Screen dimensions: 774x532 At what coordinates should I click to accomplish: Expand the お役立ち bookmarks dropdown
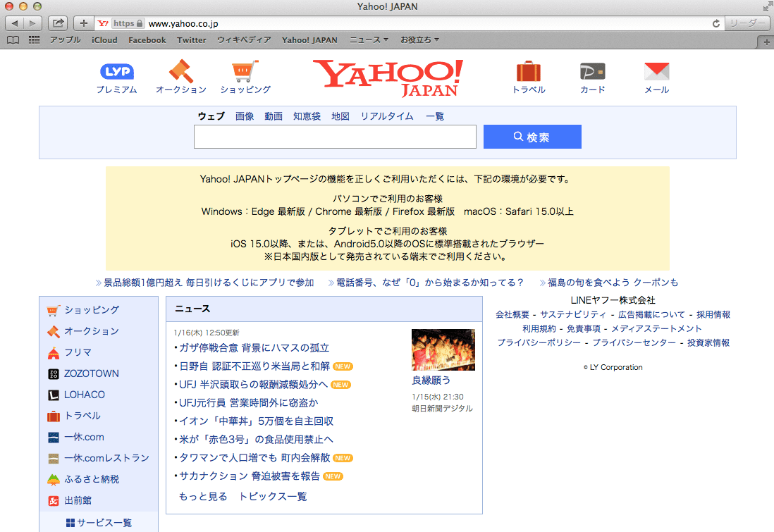click(x=419, y=40)
